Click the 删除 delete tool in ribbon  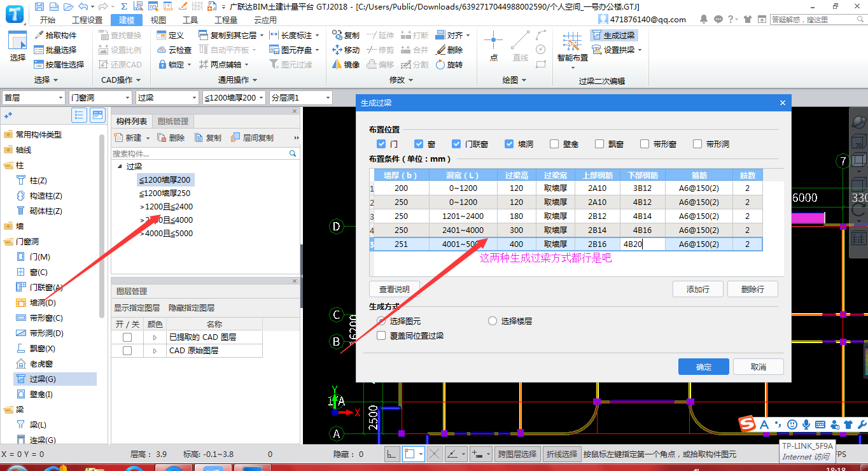point(449,50)
